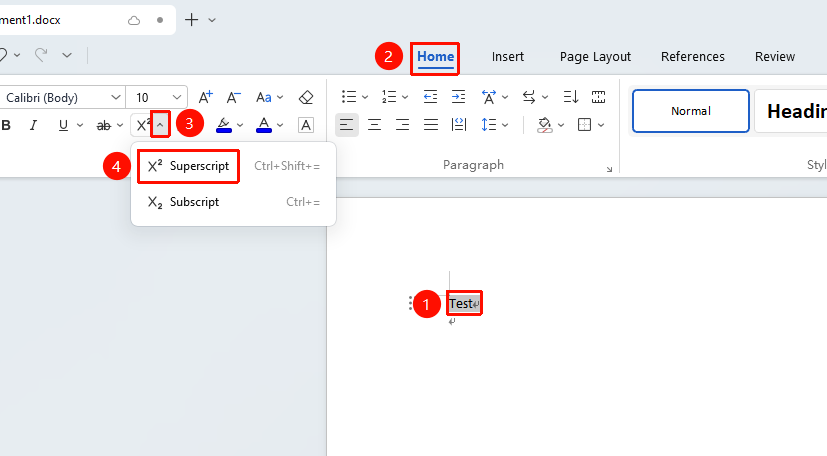Open underline style dropdown arrow

click(80, 125)
